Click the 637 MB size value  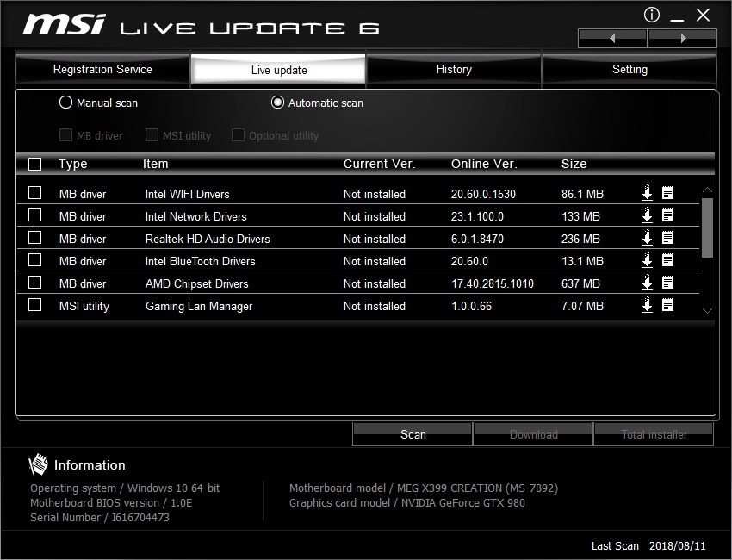tap(580, 283)
